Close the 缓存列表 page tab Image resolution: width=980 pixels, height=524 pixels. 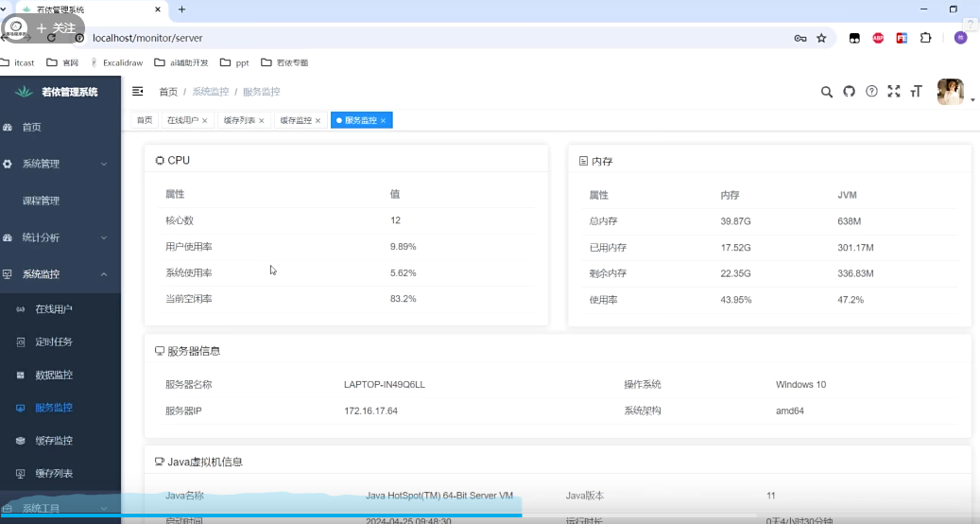point(261,121)
